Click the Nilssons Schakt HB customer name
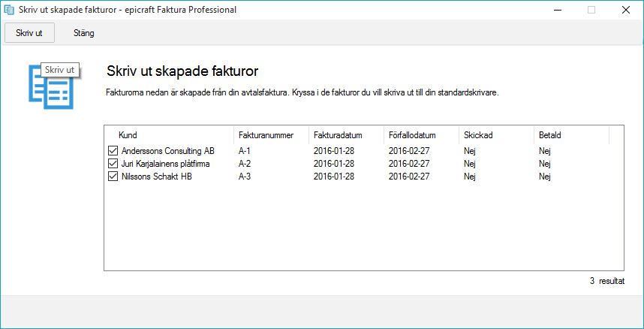This screenshot has height=329, width=644. 157,177
